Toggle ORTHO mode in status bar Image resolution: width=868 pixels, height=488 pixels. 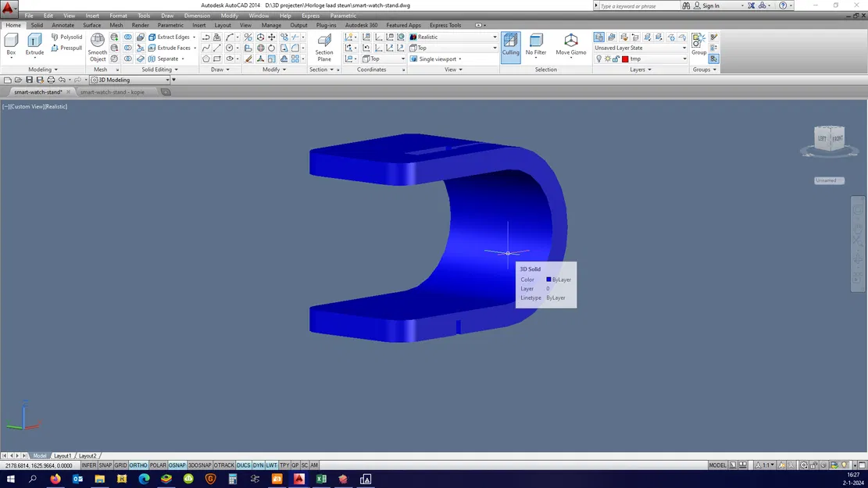pyautogui.click(x=138, y=465)
